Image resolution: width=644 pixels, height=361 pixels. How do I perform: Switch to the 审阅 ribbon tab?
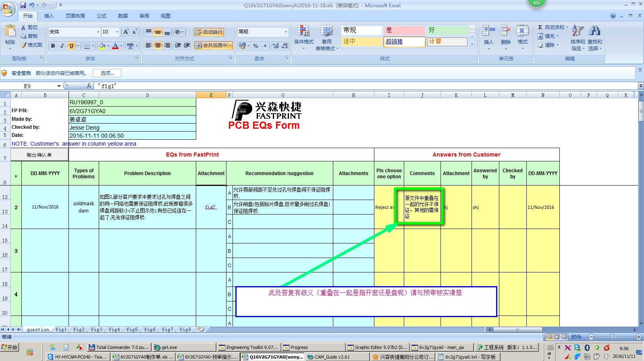click(144, 16)
